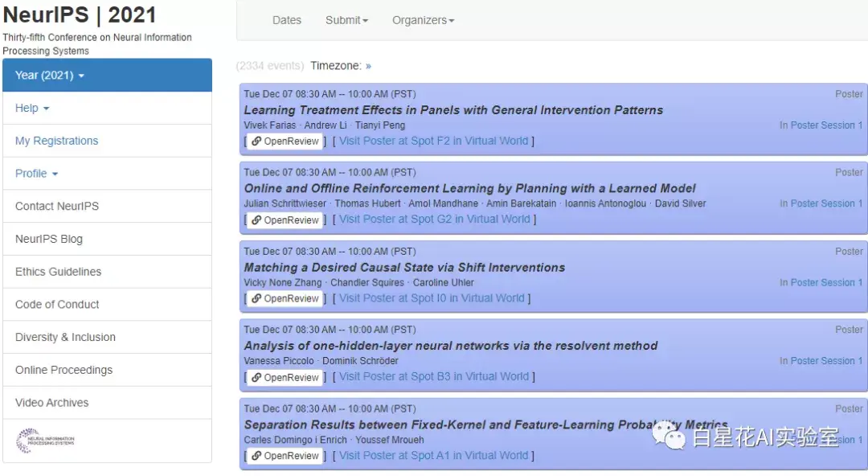Open OpenReview for the Separation Results paper

coord(284,455)
